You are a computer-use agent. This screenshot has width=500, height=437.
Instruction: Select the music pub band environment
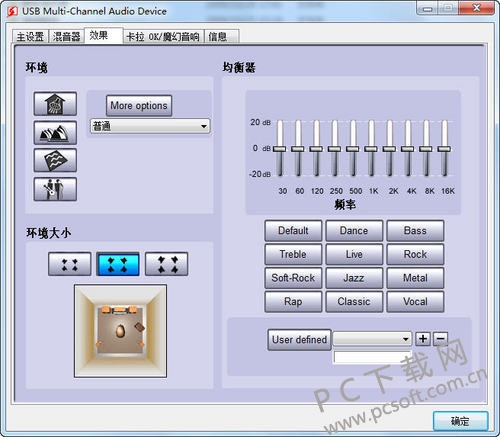pyautogui.click(x=55, y=189)
